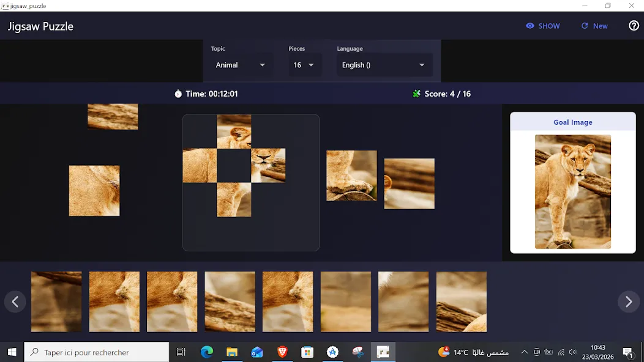This screenshot has height=362, width=644.
Task: Open the volume control in the tray
Action: 572,352
